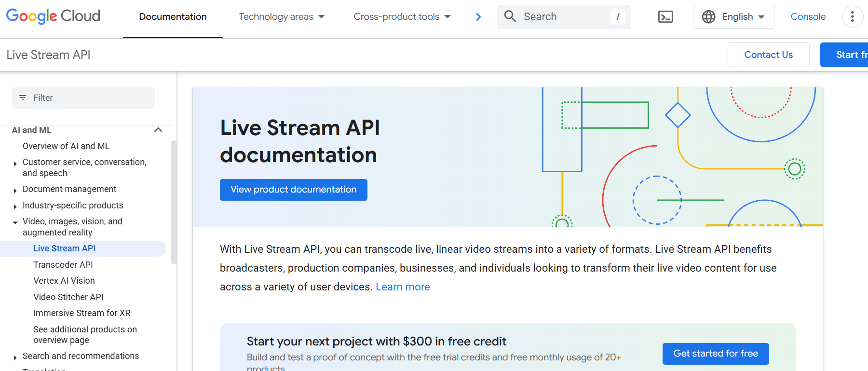The image size is (868, 371).
Task: Click the slash shortcut badge in search
Action: pyautogui.click(x=618, y=17)
